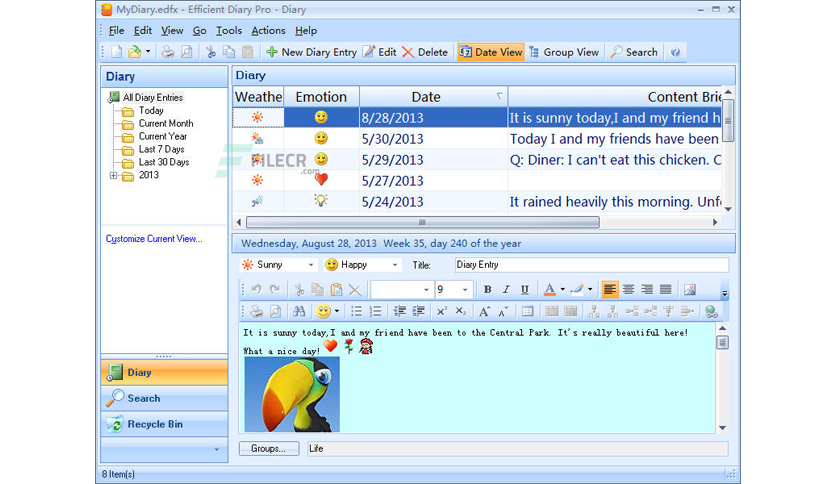Click the new file icon in main toolbar
Viewport: 836px width, 484px height.
click(116, 52)
